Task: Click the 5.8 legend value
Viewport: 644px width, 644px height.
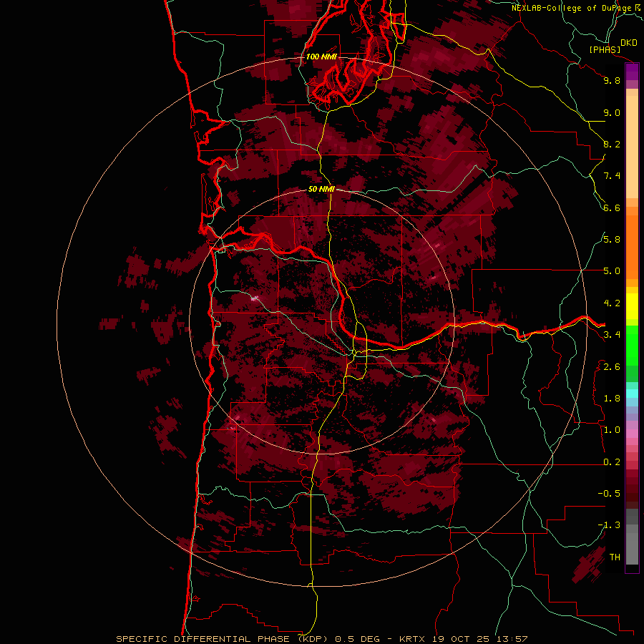Action: (x=612, y=240)
